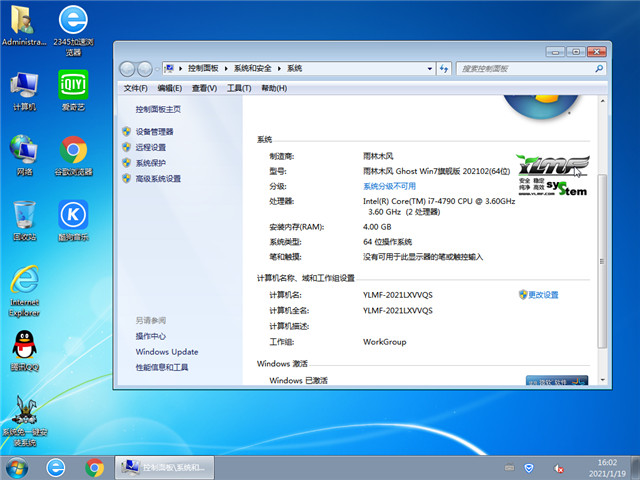
Task: Open the 帮助(H) menu
Action: (274, 88)
